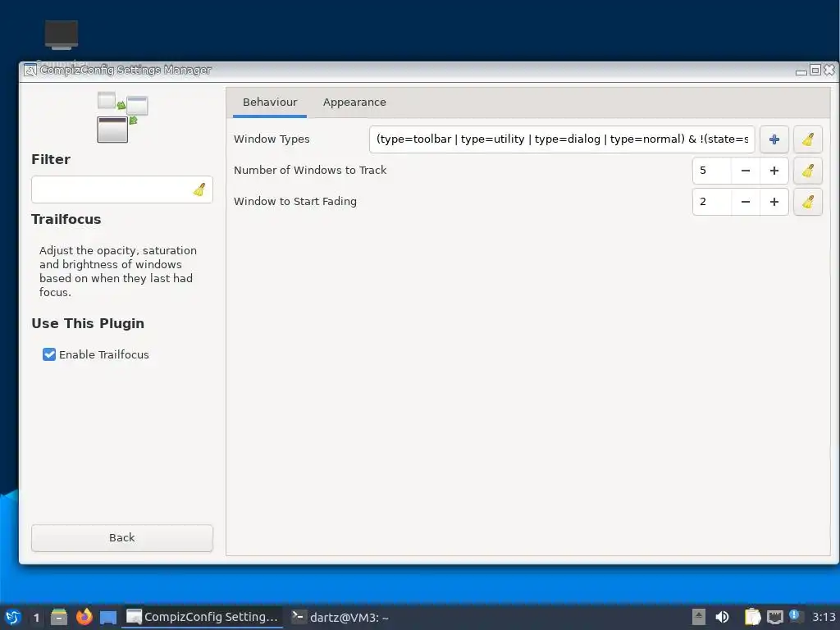The height and width of the screenshot is (630, 840).
Task: Click the Back button
Action: (122, 538)
